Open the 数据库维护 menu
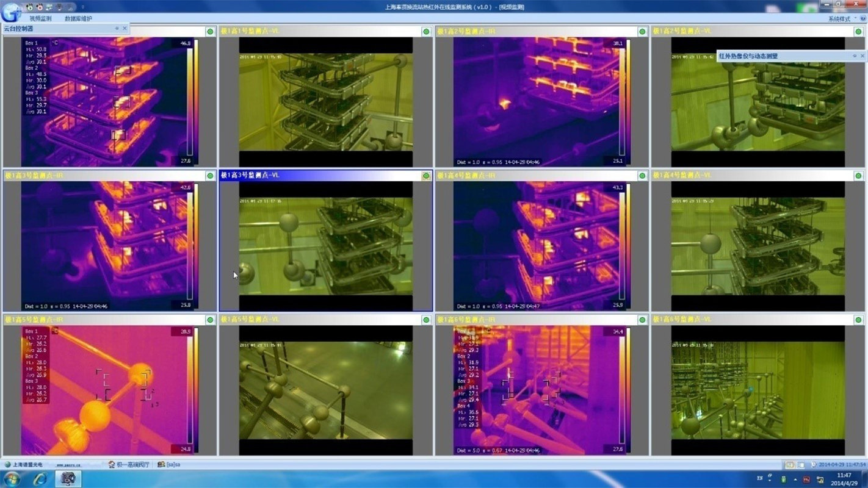The width and height of the screenshot is (868, 488). click(x=78, y=19)
